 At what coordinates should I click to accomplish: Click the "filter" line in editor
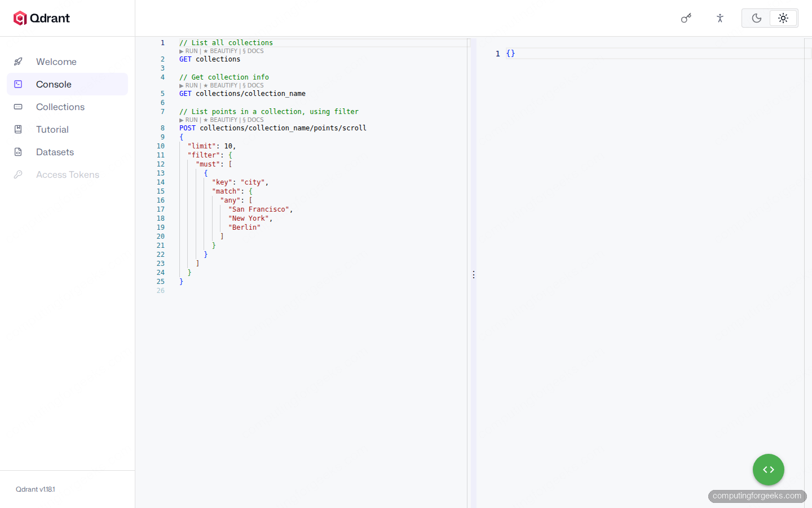(210, 155)
